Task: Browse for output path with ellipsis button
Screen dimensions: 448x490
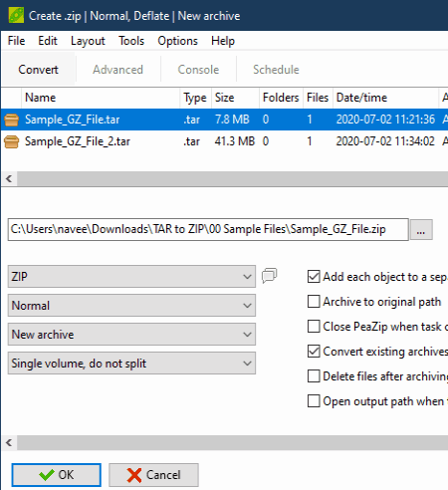Action: pyautogui.click(x=421, y=229)
